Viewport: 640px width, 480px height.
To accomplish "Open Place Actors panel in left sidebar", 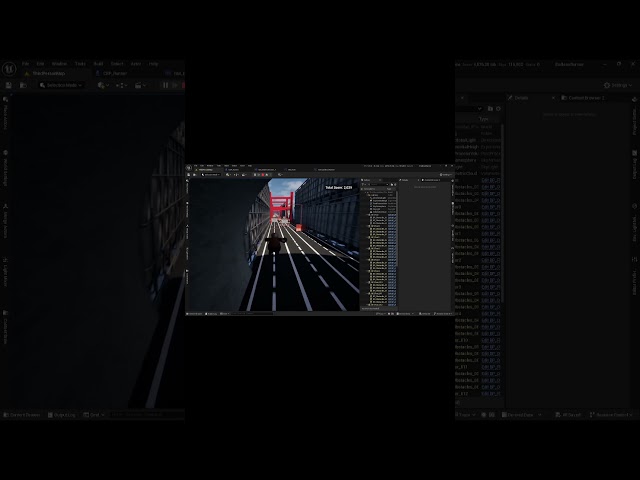I will pyautogui.click(x=5, y=113).
